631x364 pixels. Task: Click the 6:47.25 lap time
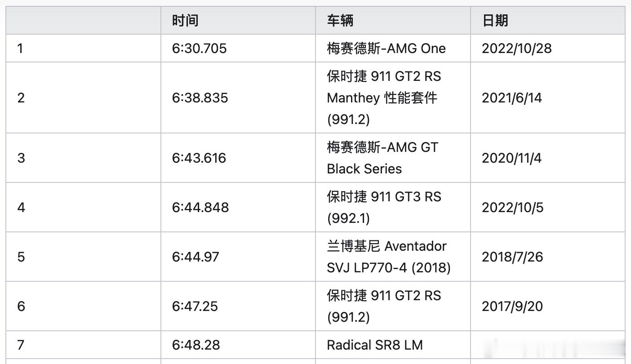pyautogui.click(x=195, y=306)
